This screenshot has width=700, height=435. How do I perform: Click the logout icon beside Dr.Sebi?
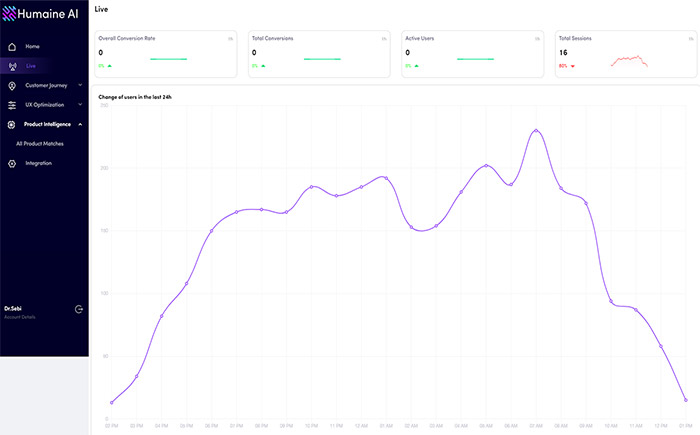click(79, 309)
